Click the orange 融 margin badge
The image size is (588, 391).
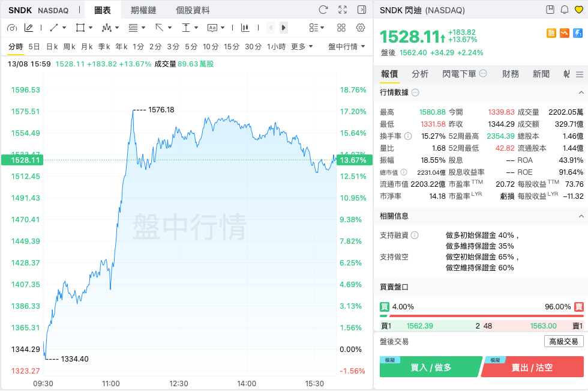tap(551, 33)
